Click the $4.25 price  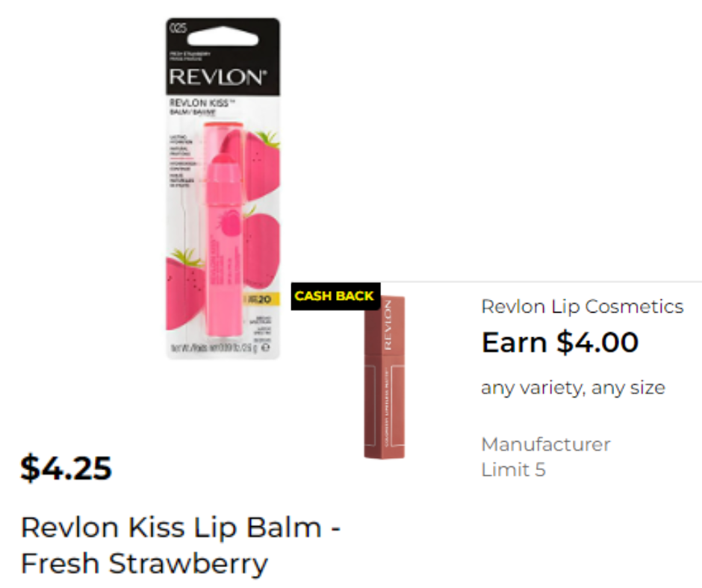[x=66, y=468]
